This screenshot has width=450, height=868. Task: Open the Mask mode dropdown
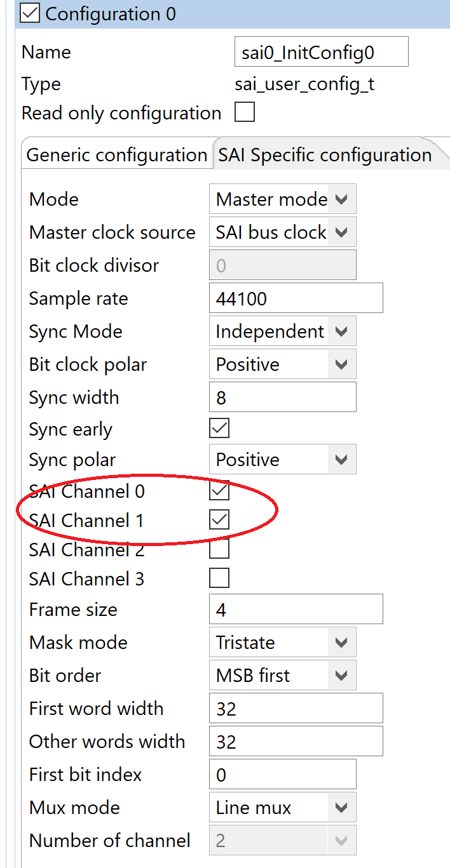tap(341, 643)
